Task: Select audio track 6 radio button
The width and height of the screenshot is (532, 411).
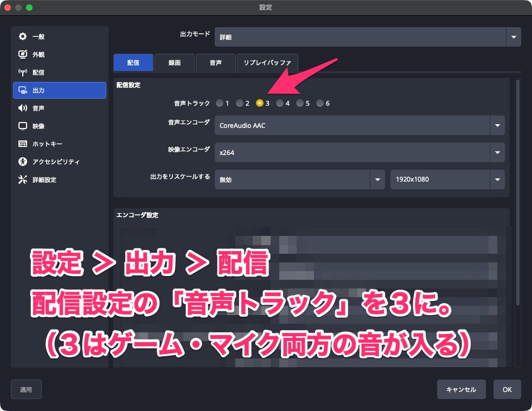Action: (x=320, y=103)
